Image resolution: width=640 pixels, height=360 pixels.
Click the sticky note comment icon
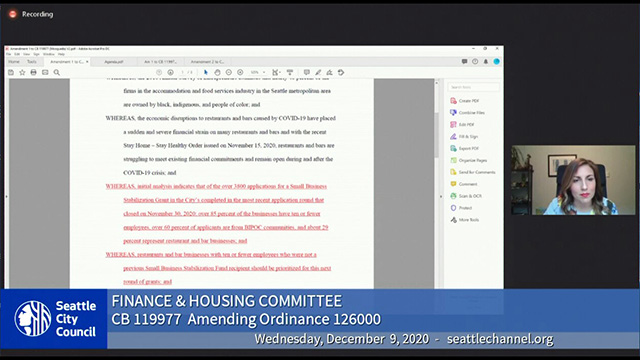[307, 72]
